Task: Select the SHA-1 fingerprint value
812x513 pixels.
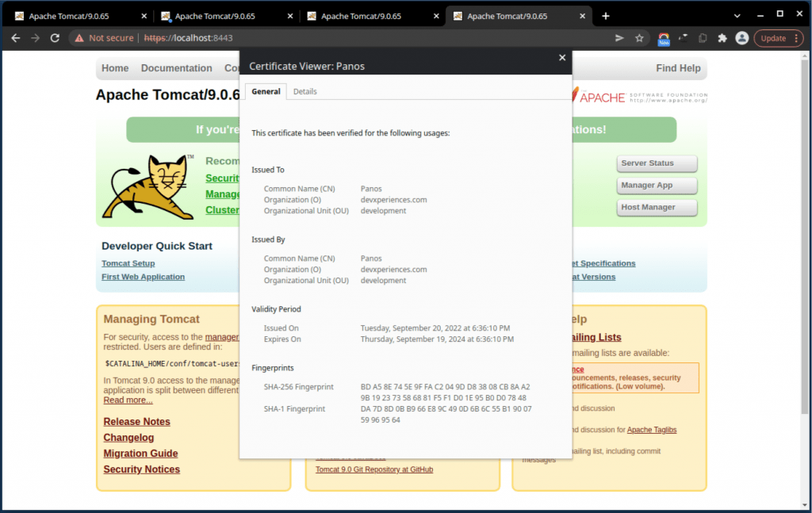Action: click(x=446, y=414)
